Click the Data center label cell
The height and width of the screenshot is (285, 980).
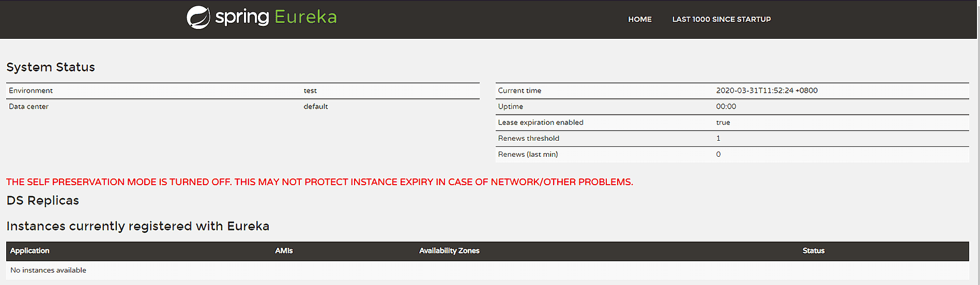pos(28,107)
